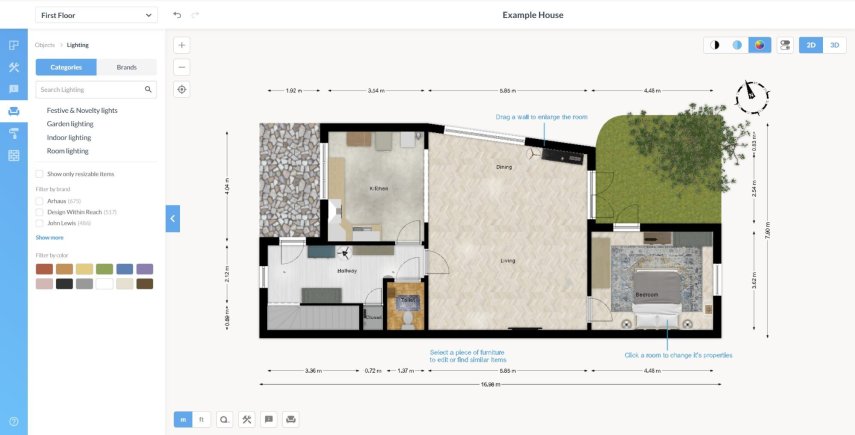
Task: Switch to black and white view mode
Action: (x=715, y=45)
